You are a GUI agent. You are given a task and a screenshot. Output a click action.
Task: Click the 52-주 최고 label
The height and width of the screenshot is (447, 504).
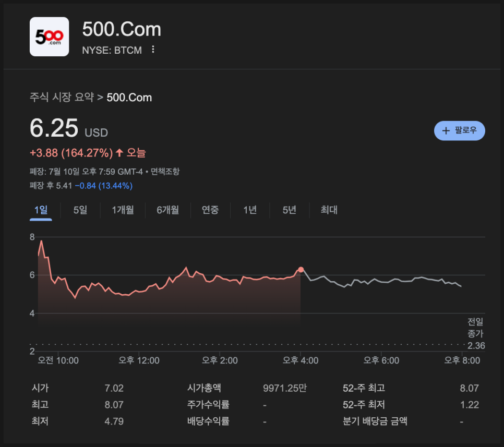coord(364,388)
